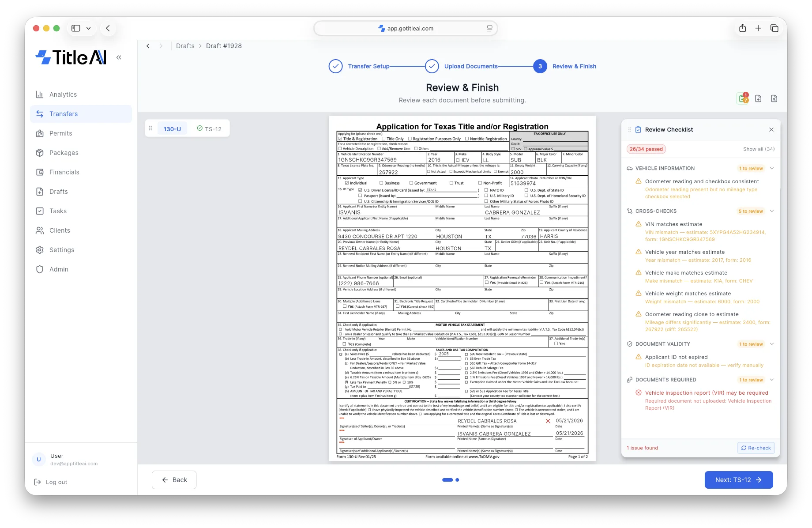812x528 pixels.
Task: Open Packages in the sidebar
Action: [81, 153]
